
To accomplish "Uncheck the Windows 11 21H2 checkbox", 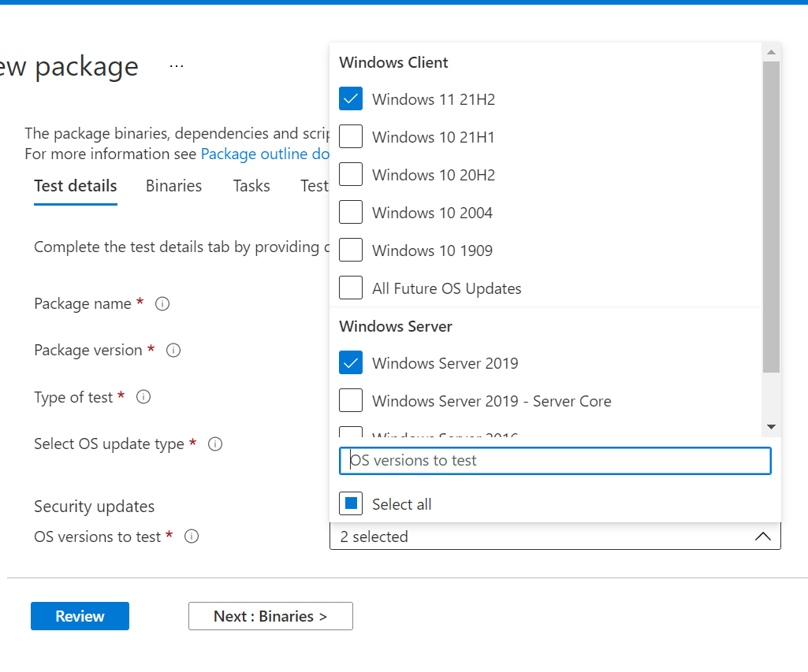I will [x=351, y=99].
